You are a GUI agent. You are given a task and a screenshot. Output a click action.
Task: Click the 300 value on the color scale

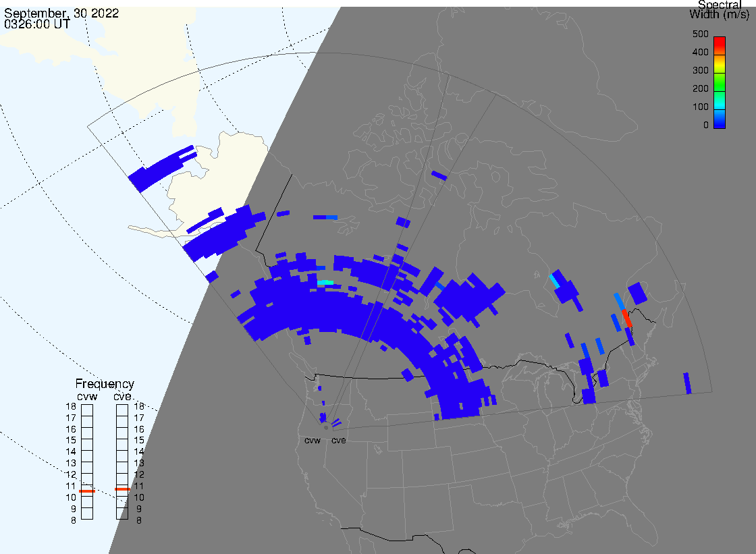[700, 70]
